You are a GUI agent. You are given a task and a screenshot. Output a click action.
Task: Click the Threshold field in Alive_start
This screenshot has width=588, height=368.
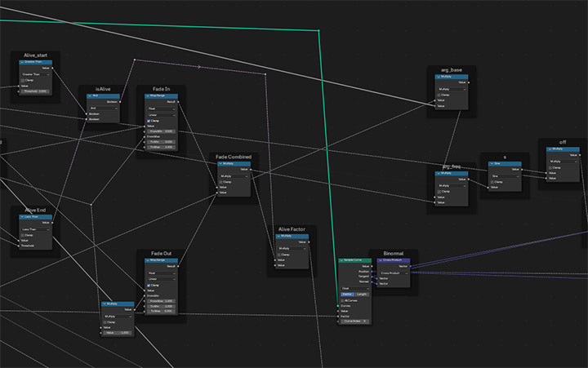pyautogui.click(x=34, y=91)
